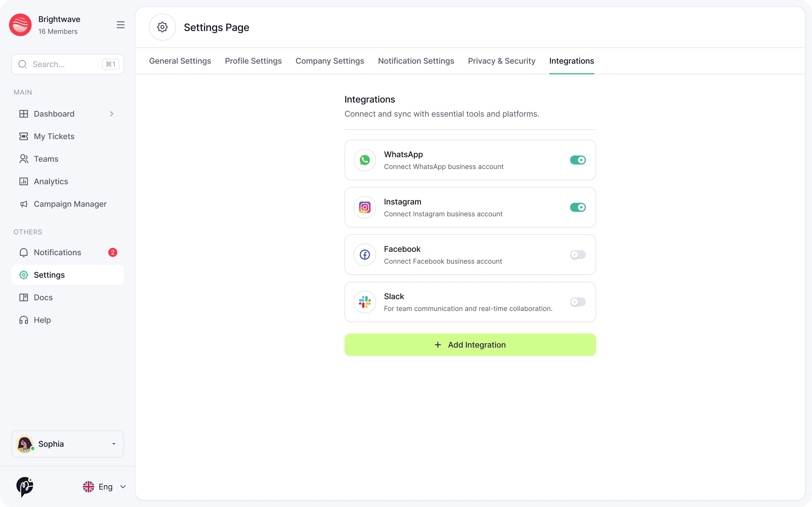
Task: Turn on the Slack integration switch
Action: click(x=577, y=302)
